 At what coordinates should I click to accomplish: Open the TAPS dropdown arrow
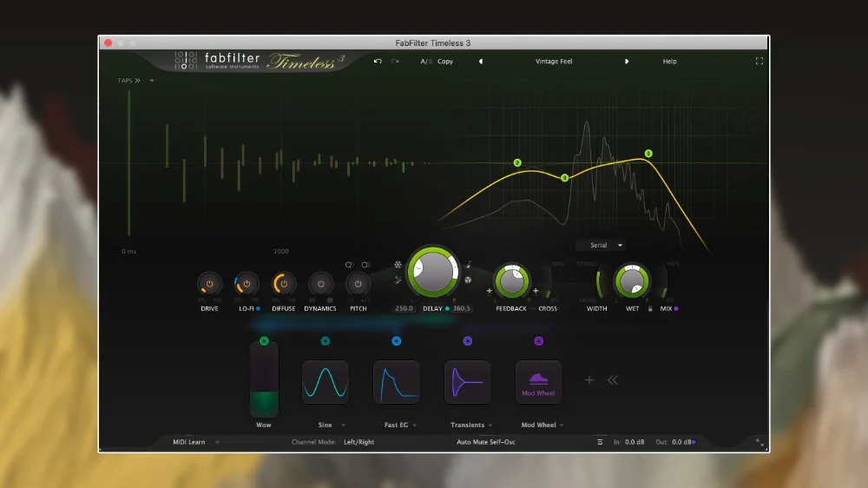[x=152, y=81]
